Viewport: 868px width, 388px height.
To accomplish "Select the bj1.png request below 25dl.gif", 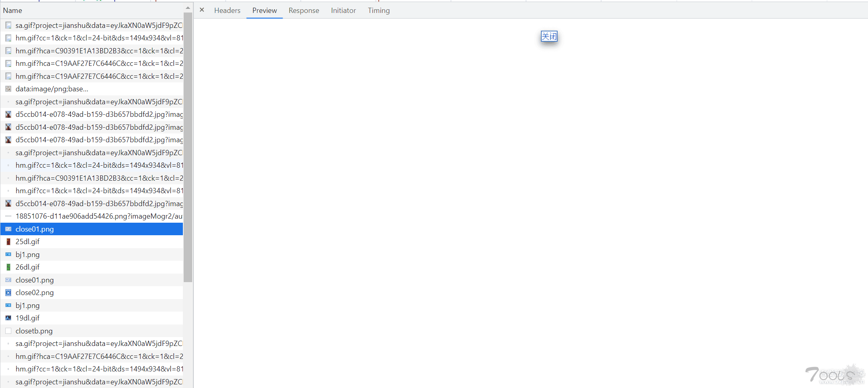I will [x=92, y=255].
